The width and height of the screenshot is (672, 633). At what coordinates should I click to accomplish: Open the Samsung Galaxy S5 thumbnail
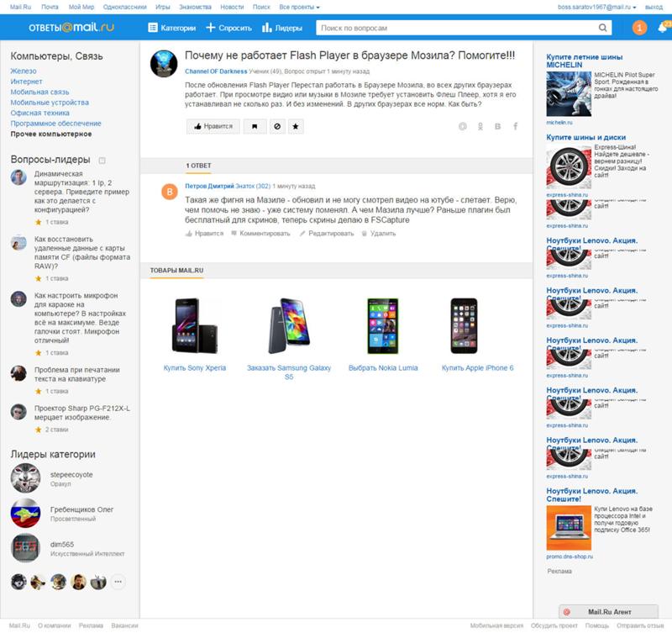[289, 326]
